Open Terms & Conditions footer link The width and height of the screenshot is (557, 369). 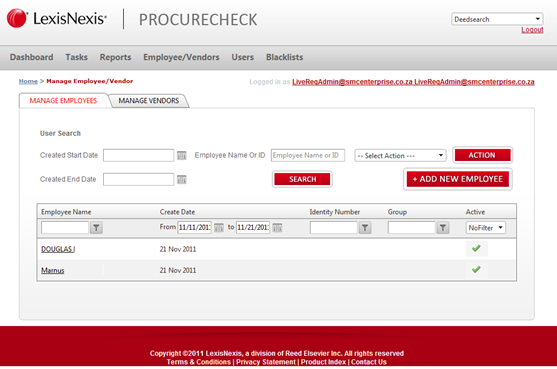(199, 362)
